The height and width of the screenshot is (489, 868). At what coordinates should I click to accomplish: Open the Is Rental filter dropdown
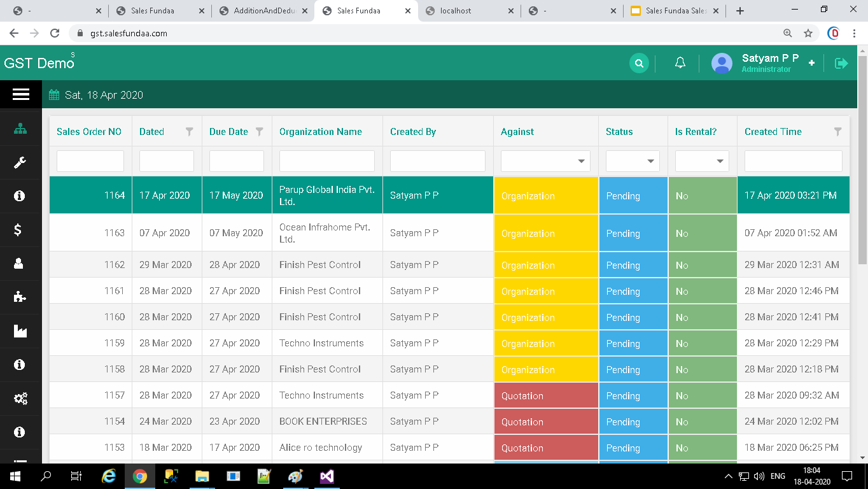tap(701, 161)
